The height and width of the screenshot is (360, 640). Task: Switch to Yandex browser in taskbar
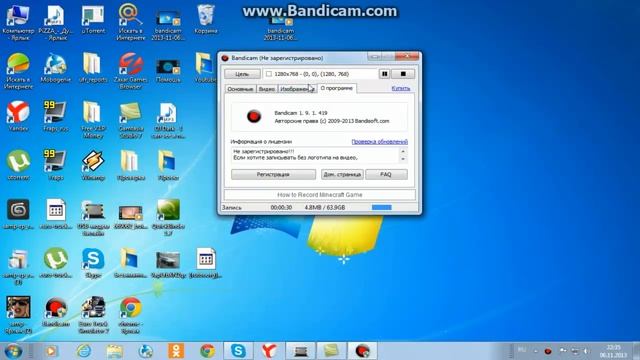point(269,351)
